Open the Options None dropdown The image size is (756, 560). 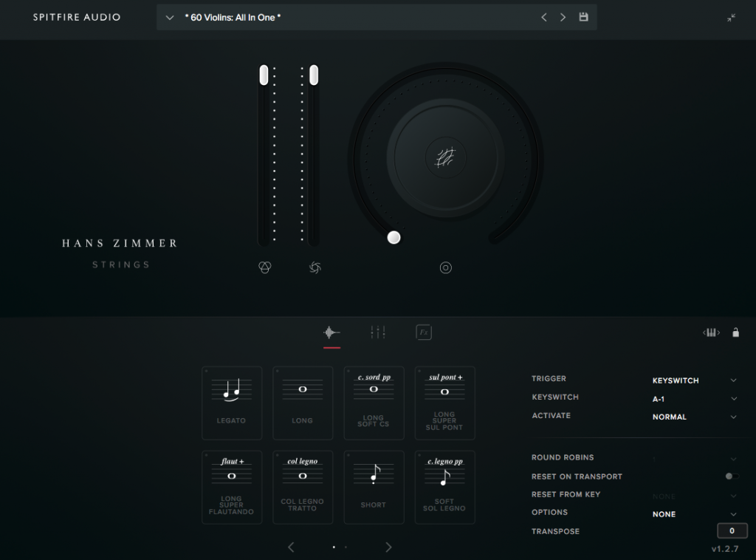(x=693, y=513)
